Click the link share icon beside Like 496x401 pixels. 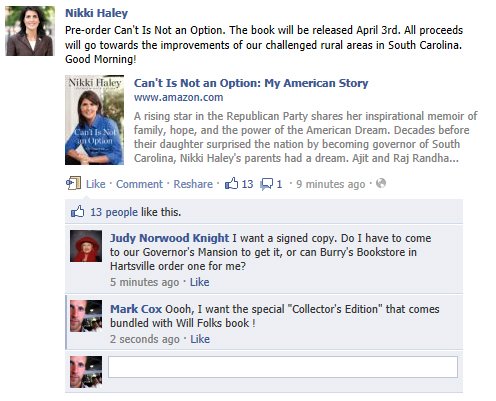[x=73, y=183]
